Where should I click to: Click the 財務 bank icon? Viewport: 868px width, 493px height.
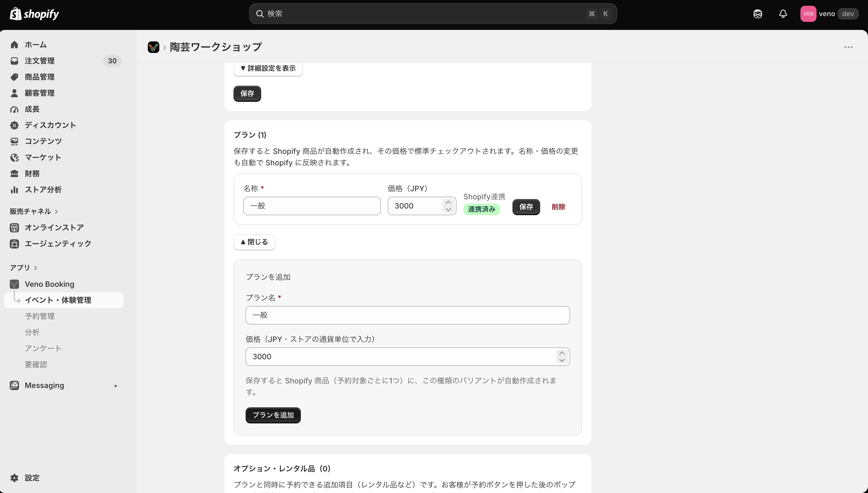(x=14, y=173)
